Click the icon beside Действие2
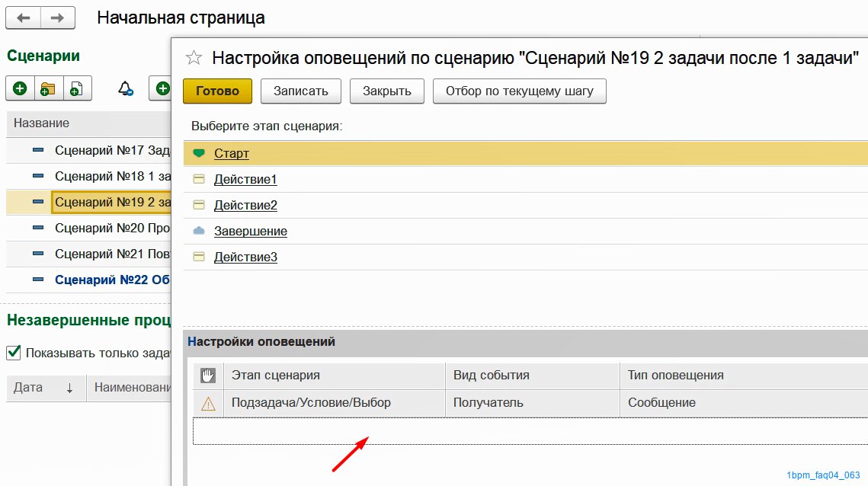 point(199,206)
